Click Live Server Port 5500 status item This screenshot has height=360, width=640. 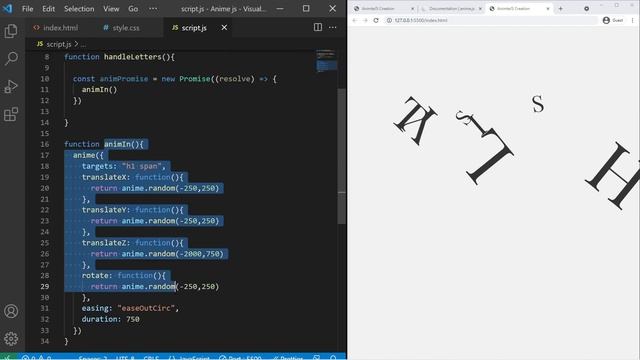[x=240, y=358]
